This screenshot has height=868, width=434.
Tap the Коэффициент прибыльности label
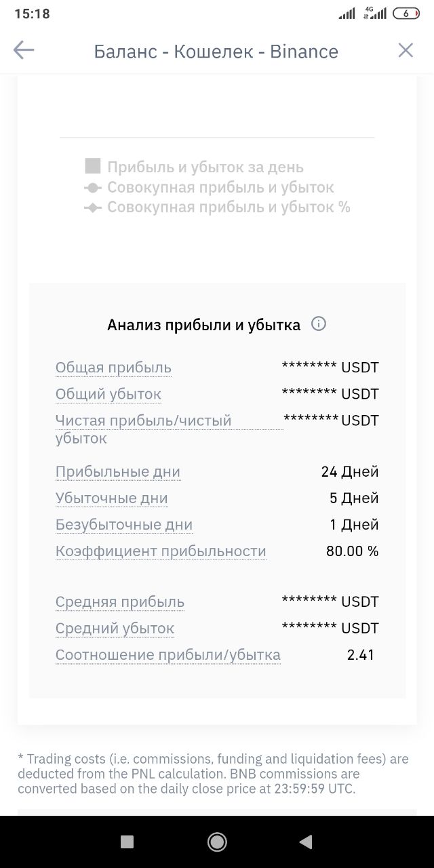[x=161, y=551]
